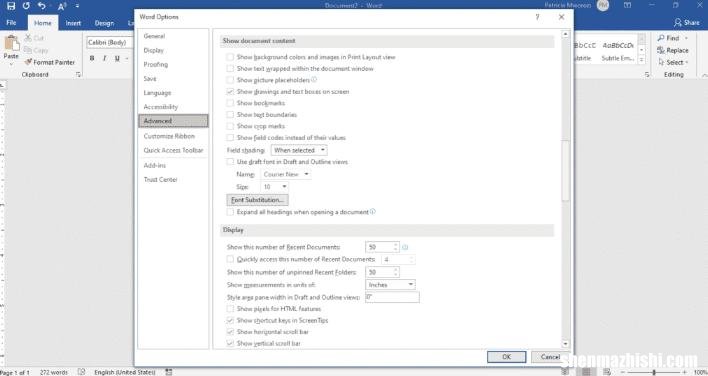The image size is (708, 376).
Task: Click Replace in the Editing group
Action: tap(673, 51)
